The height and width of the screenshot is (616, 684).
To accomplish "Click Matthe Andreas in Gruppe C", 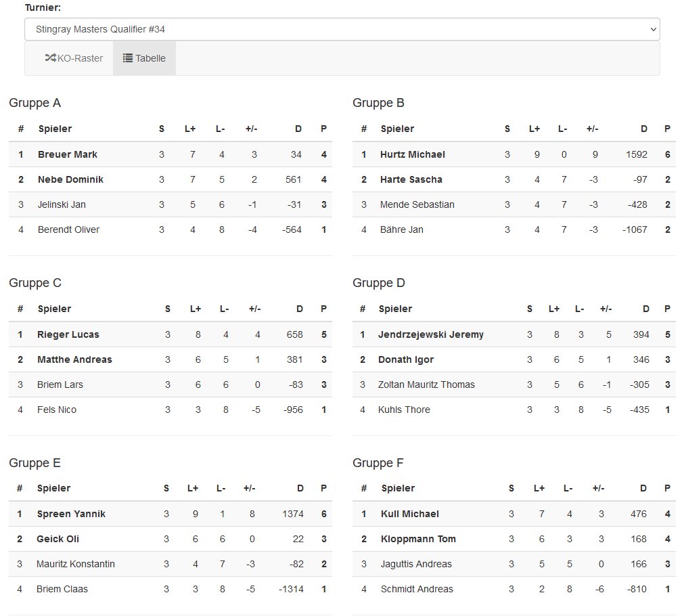I will (74, 359).
